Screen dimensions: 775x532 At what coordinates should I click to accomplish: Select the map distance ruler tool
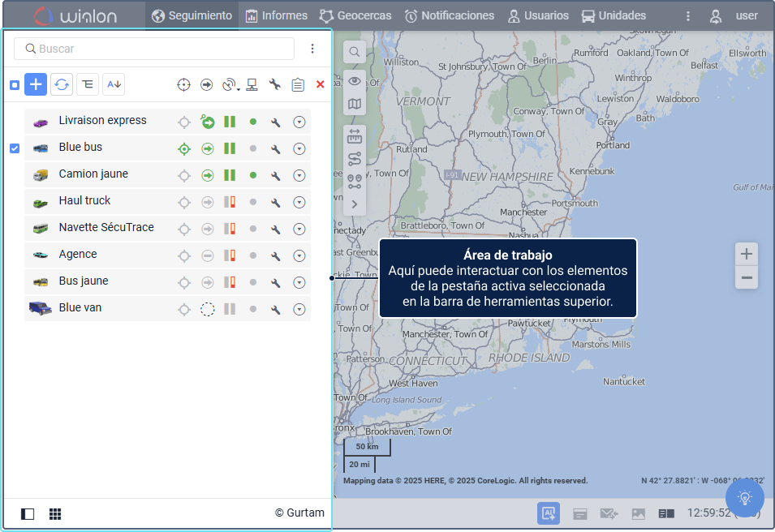355,136
